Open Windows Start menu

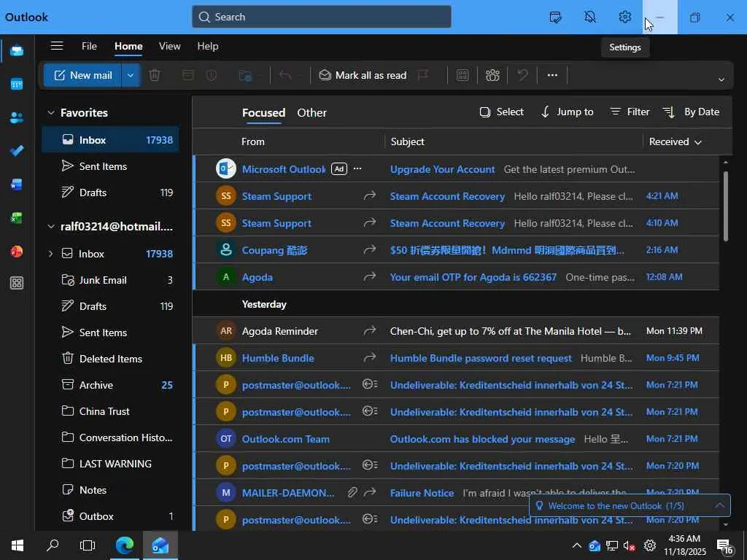click(18, 545)
